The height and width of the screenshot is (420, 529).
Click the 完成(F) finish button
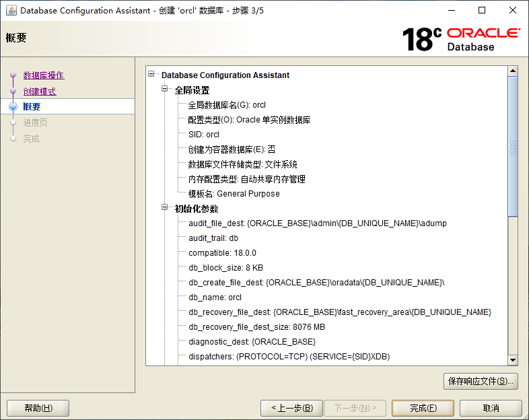[423, 408]
